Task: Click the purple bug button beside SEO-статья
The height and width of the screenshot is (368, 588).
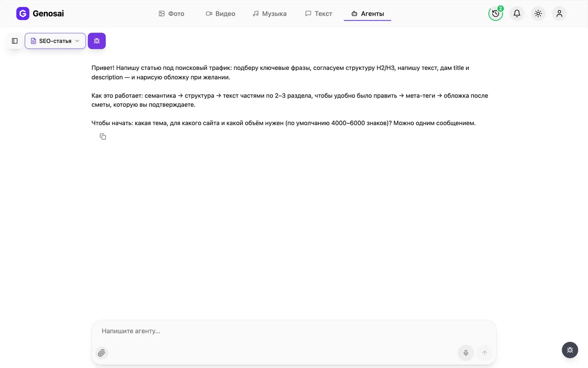Action: point(96,41)
